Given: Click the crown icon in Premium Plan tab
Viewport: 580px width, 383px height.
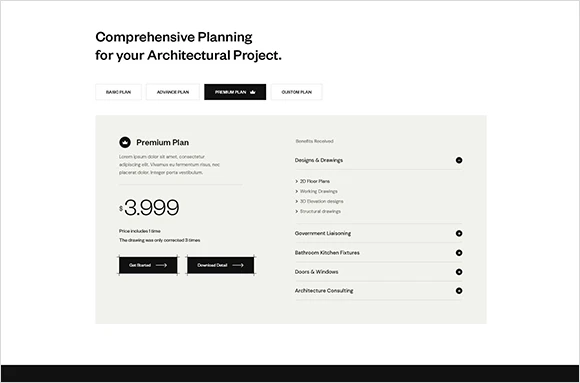Looking at the screenshot, I should pos(253,92).
